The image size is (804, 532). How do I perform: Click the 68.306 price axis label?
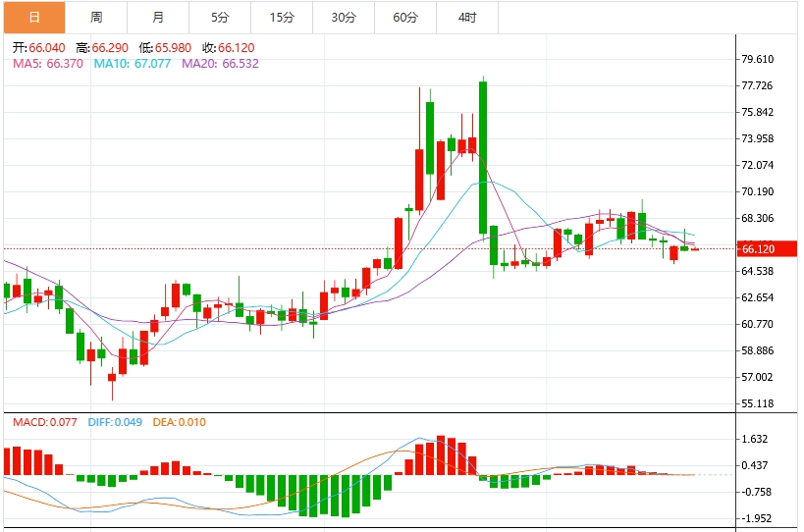pos(758,218)
